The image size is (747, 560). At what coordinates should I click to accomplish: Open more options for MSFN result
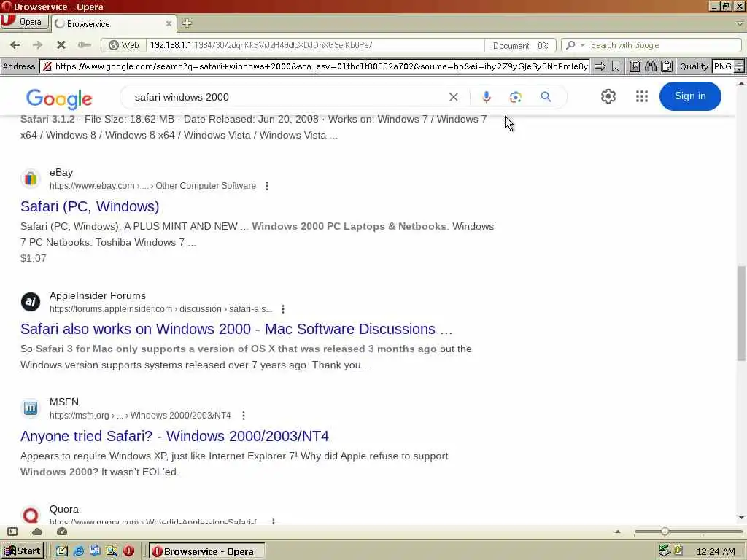coord(244,416)
